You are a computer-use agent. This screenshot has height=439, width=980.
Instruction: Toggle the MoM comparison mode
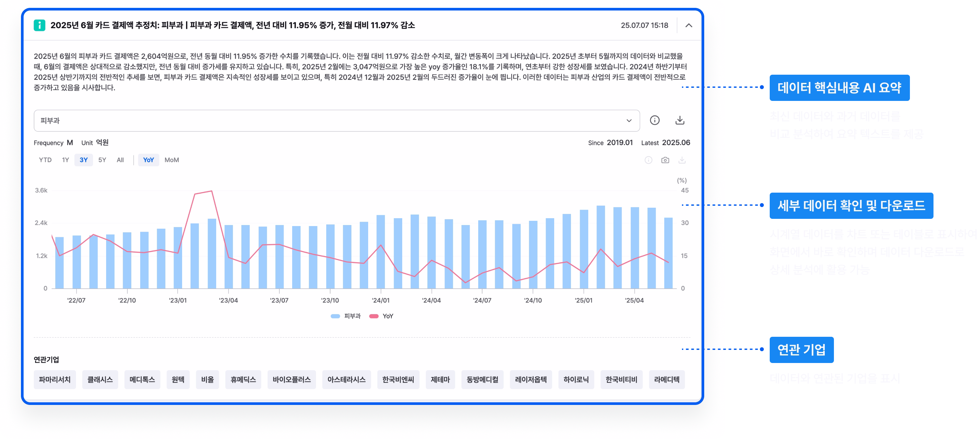click(172, 160)
